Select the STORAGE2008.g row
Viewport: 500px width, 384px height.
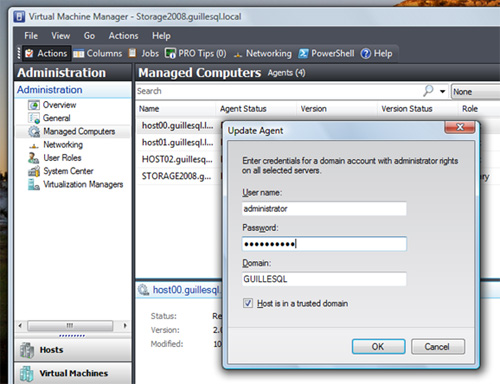click(x=178, y=176)
